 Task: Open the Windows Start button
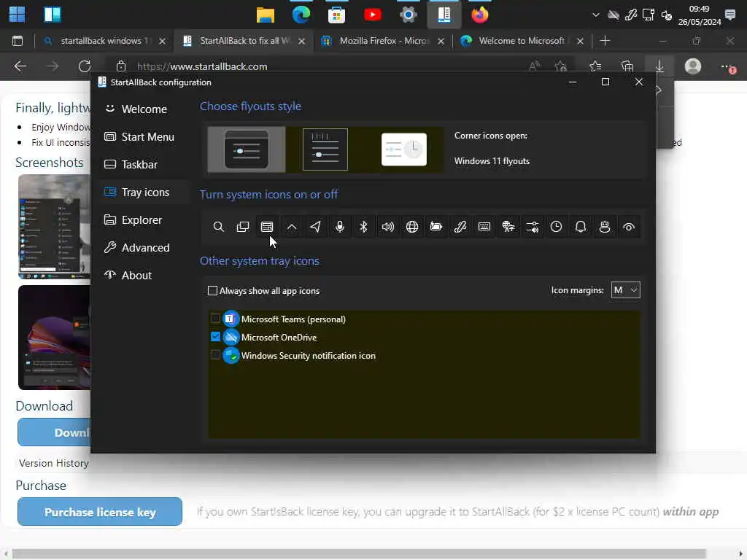click(x=18, y=15)
